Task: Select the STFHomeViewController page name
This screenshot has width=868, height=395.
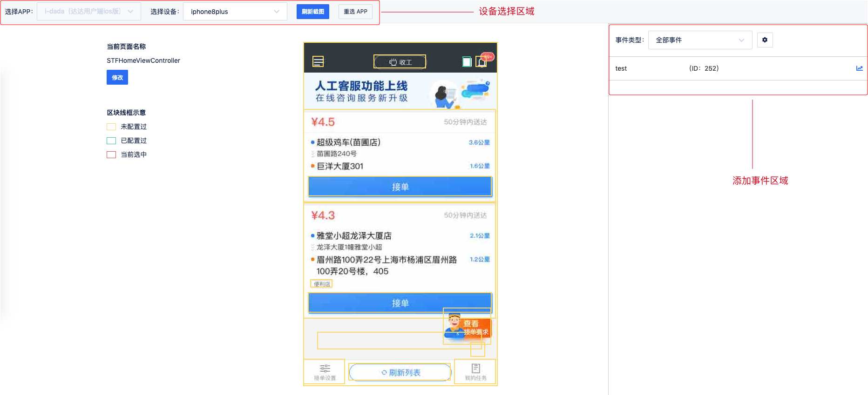Action: point(143,60)
